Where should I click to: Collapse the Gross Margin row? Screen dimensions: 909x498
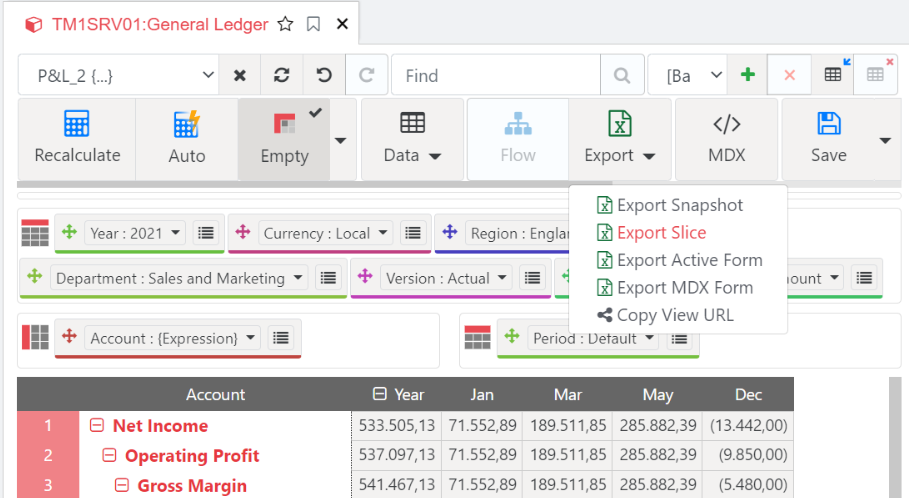coord(121,485)
